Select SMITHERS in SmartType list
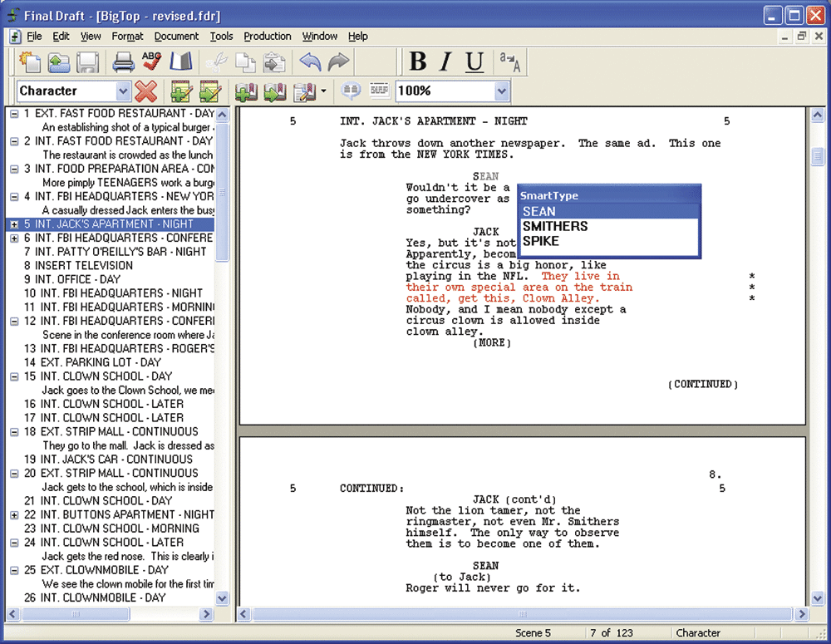The height and width of the screenshot is (644, 831). 608,226
